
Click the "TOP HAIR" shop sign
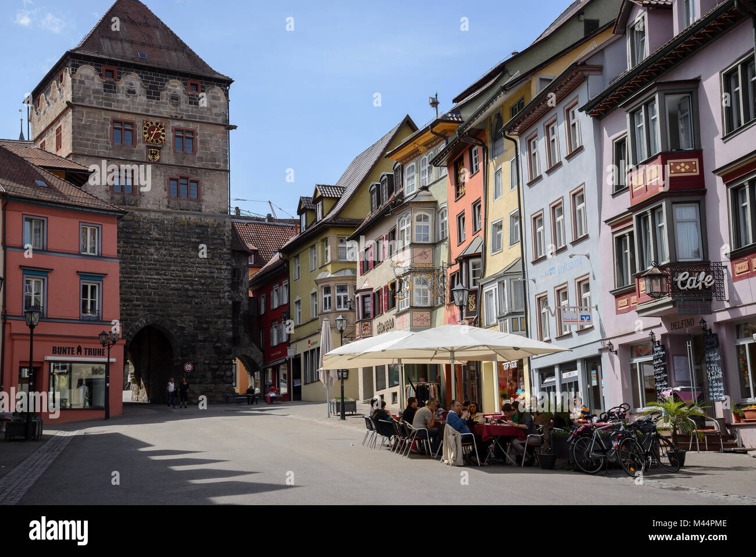point(510,366)
